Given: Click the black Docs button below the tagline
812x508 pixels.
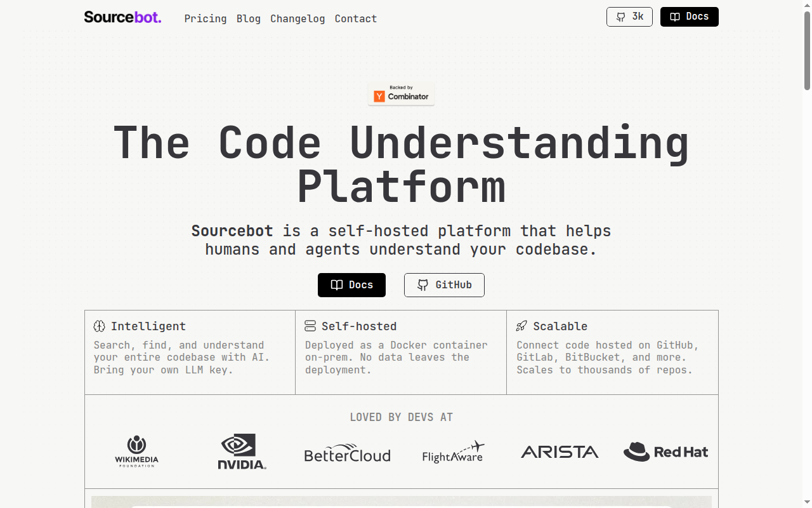Looking at the screenshot, I should coord(351,285).
